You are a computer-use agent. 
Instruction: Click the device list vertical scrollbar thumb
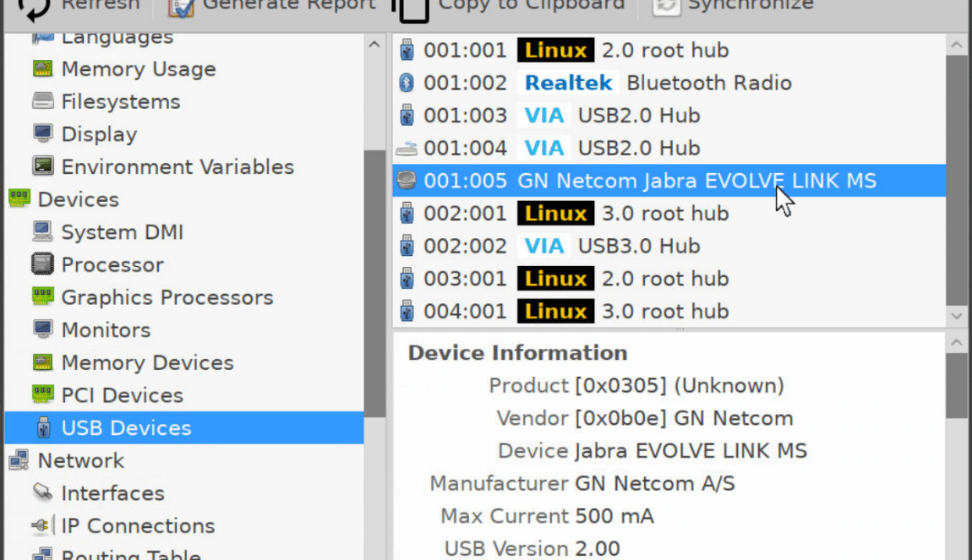[957, 180]
